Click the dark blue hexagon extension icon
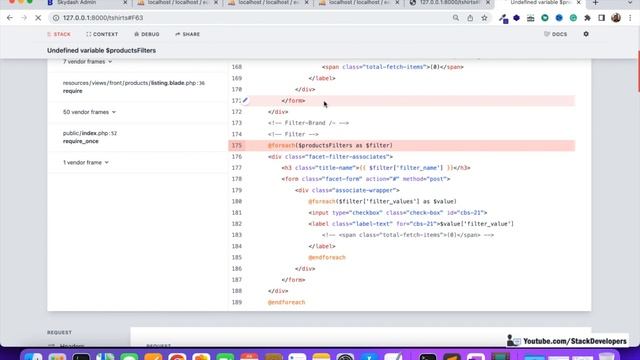The image size is (640, 360). point(516,18)
